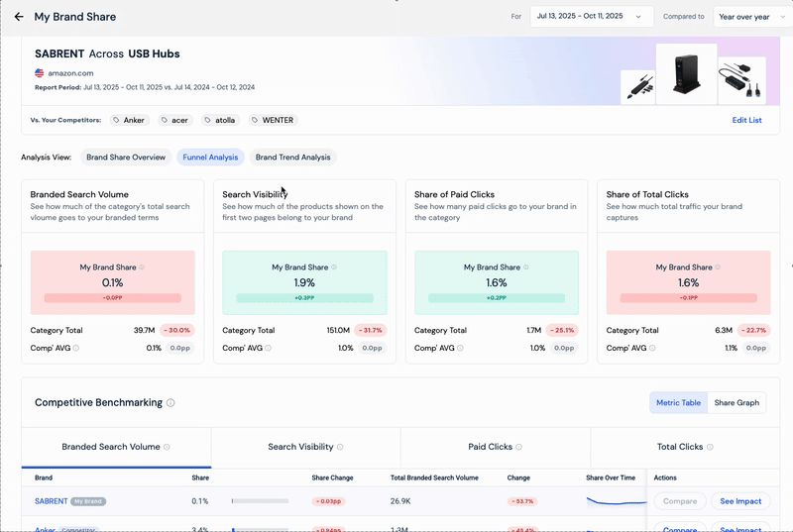Viewport: 793px width, 532px height.
Task: Go back using the arrow icon
Action: coord(19,17)
